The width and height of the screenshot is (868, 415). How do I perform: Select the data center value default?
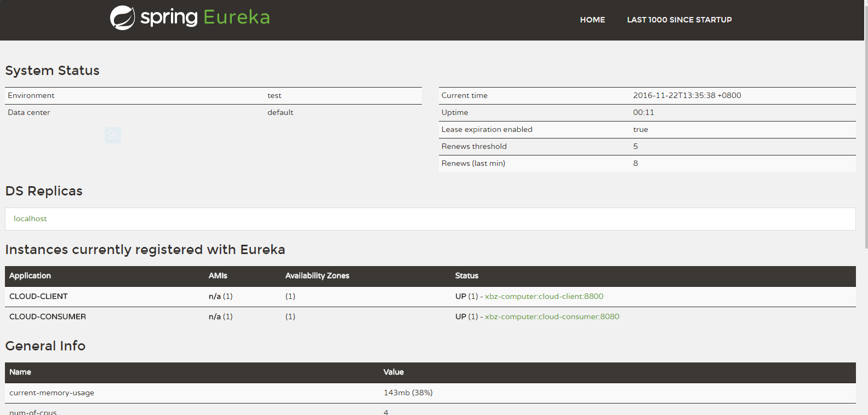(x=281, y=112)
